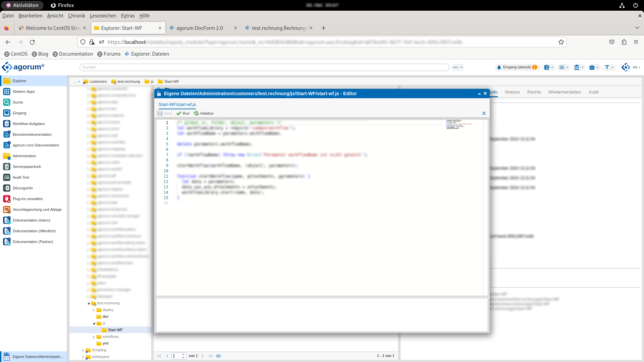Image resolution: width=644 pixels, height=362 pixels.
Task: Open Firefox application hamburger menu
Action: pyautogui.click(x=636, y=42)
